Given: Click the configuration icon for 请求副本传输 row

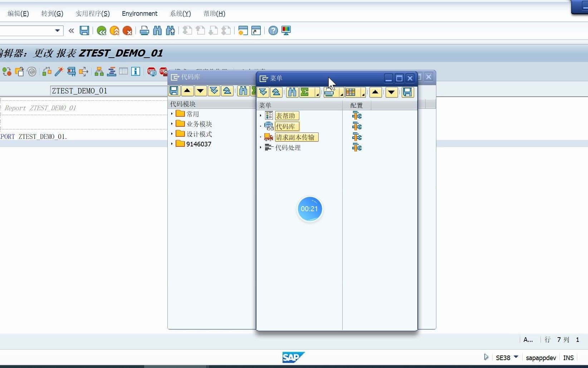Looking at the screenshot, I should pos(357,137).
